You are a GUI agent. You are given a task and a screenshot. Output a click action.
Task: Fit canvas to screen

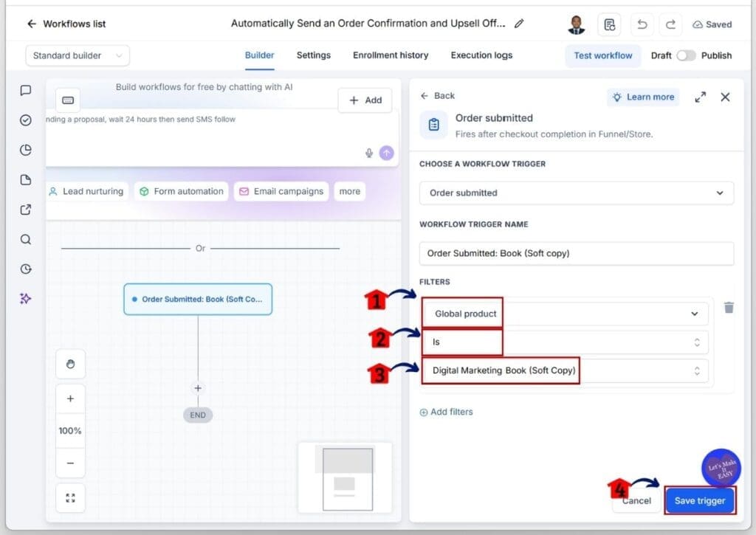tap(70, 498)
